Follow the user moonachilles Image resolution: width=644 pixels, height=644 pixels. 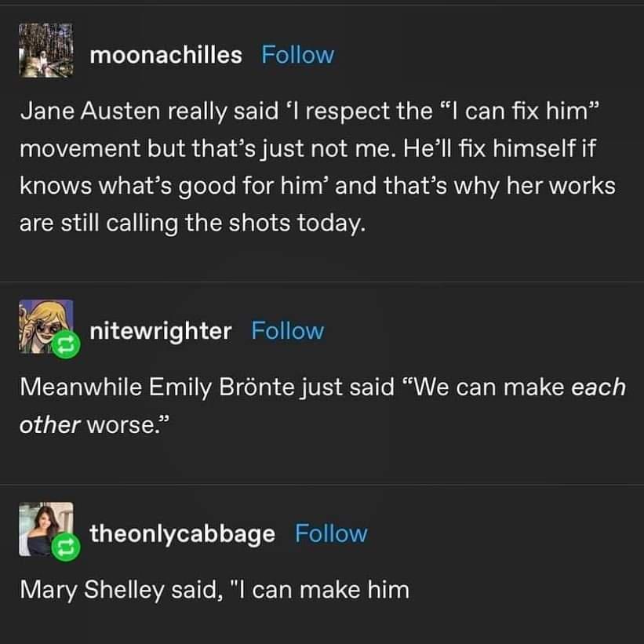tap(297, 55)
